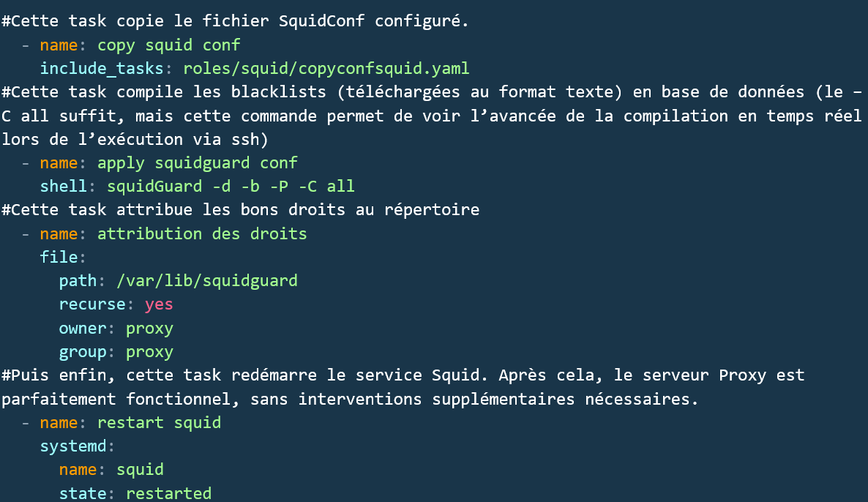
Task: Click the systemd module keyword
Action: 75,446
